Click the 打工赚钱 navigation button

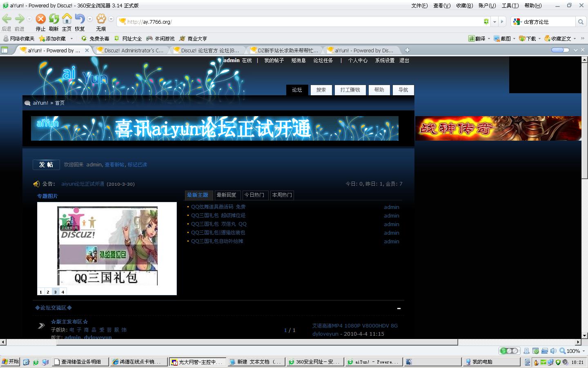pyautogui.click(x=350, y=90)
